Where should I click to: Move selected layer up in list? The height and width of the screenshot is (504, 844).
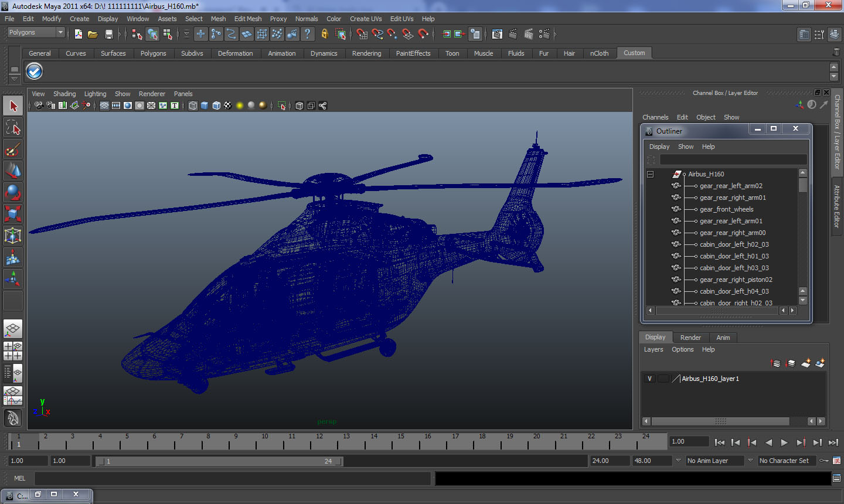point(775,363)
